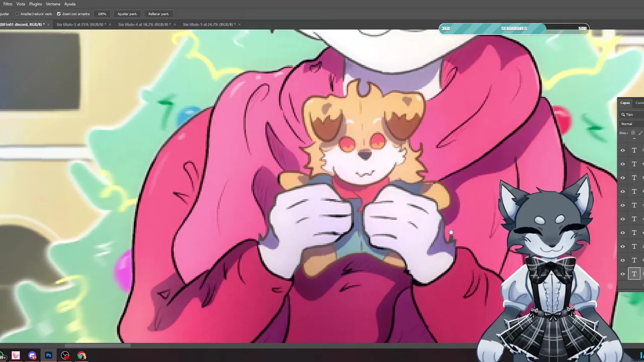Select the Capas panel tab
644x362 pixels.
625,103
